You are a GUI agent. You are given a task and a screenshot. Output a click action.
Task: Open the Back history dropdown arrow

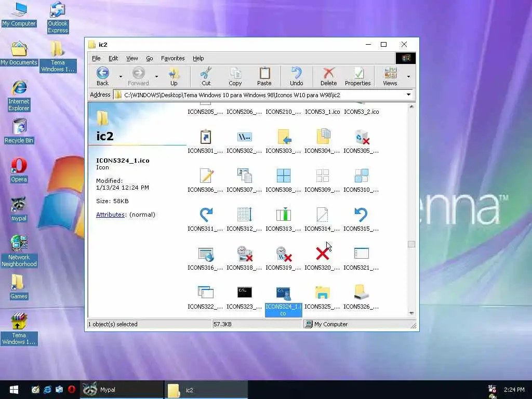click(x=121, y=77)
